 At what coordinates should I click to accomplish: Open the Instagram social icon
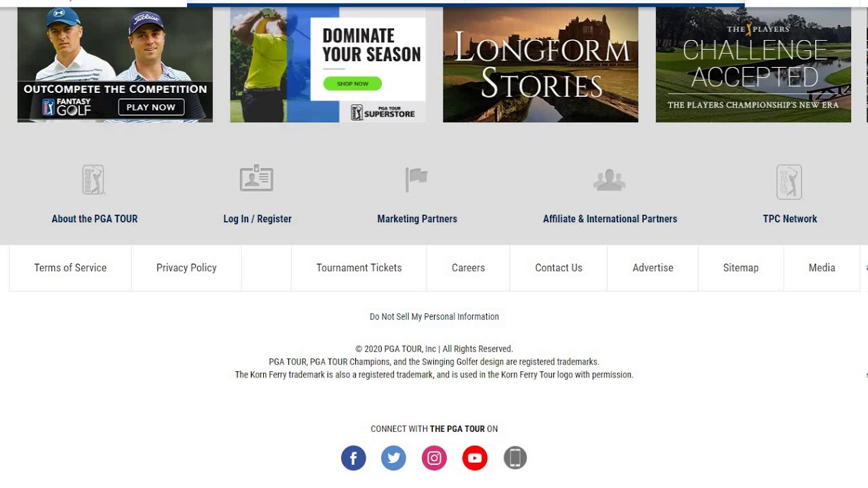pos(434,458)
